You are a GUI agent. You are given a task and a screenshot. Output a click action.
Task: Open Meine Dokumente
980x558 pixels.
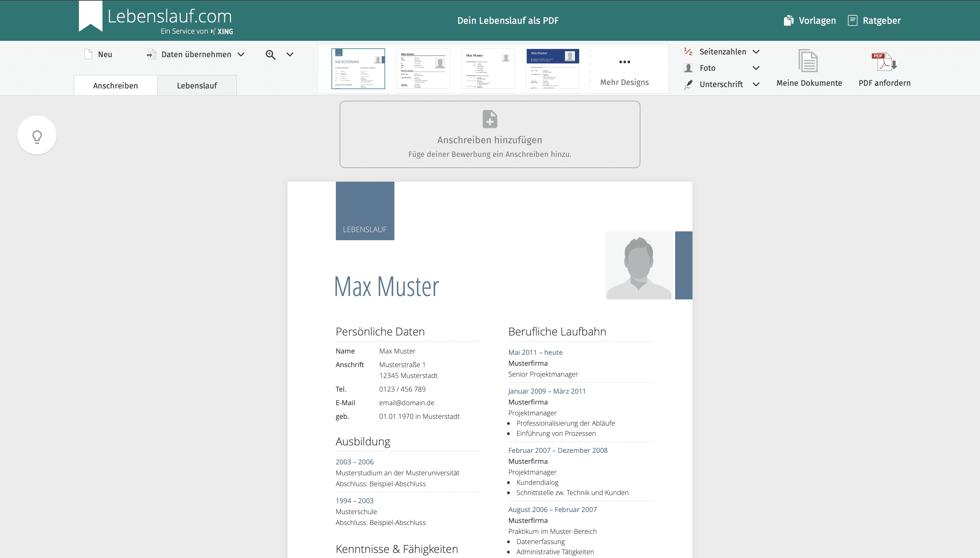click(809, 68)
